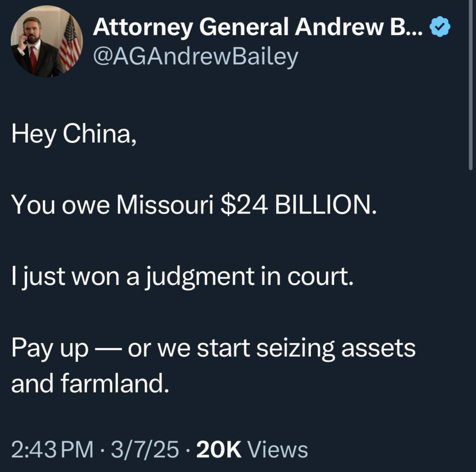This screenshot has width=476, height=472.
Task: Click the 'I just won a judgment in court.' line
Action: tap(182, 277)
